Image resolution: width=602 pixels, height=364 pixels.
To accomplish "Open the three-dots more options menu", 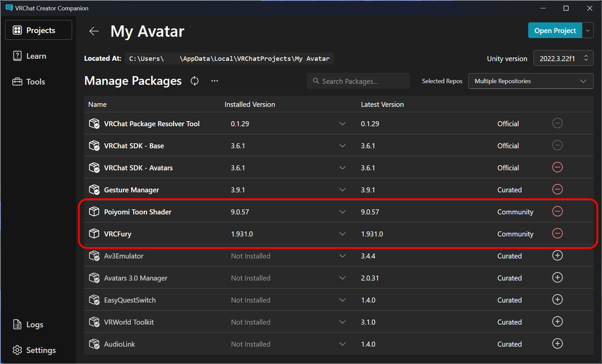I will 215,81.
